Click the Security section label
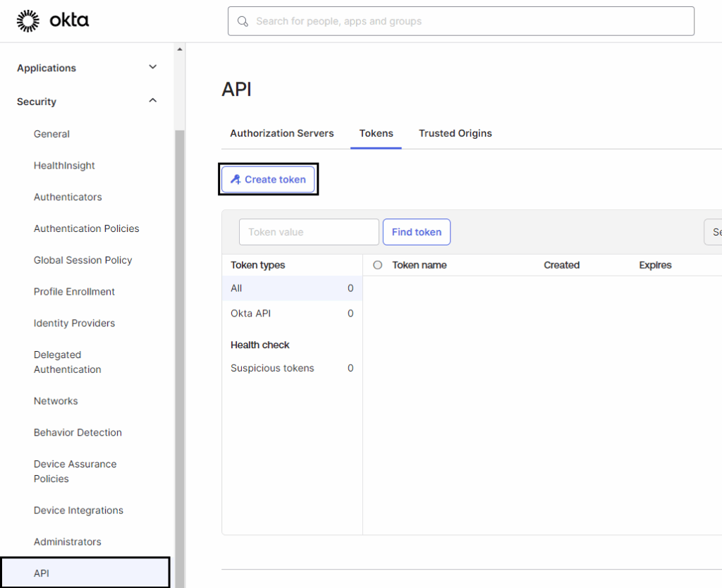Screen dimensions: 722x588 (37, 102)
